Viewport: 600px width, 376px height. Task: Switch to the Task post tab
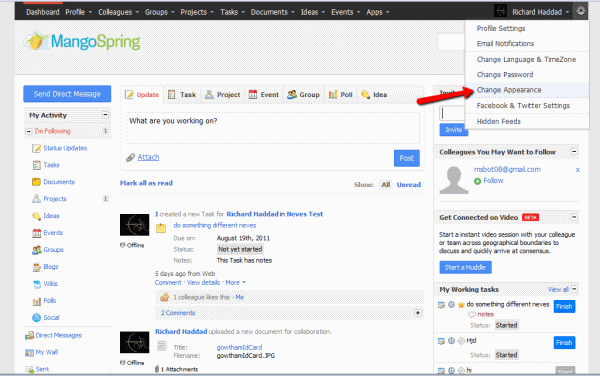tap(182, 94)
